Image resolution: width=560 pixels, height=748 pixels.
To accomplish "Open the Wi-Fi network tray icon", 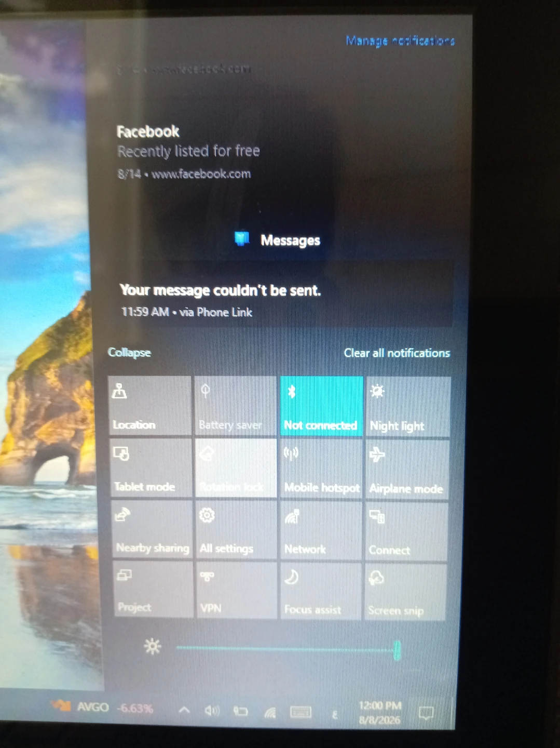I will point(270,712).
